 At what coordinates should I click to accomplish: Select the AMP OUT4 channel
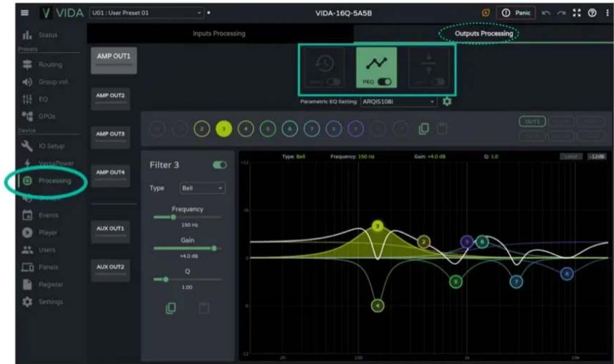point(111,176)
